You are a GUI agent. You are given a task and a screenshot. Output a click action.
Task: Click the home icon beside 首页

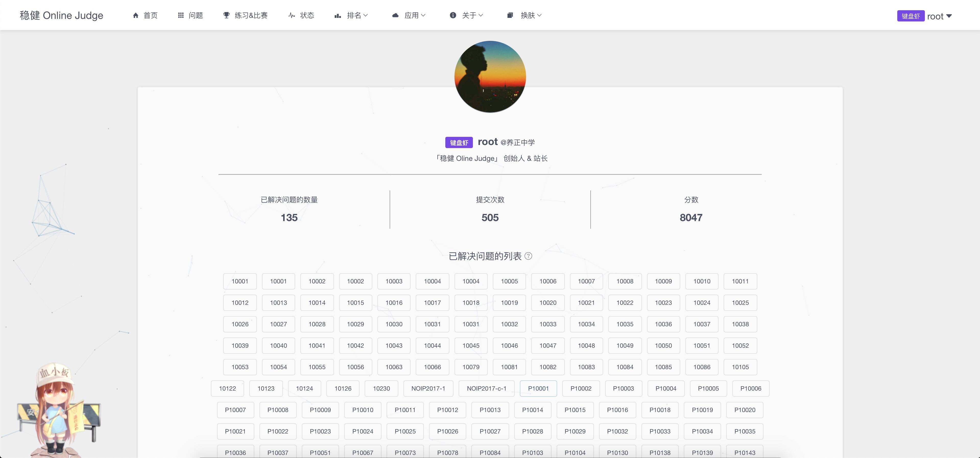[x=135, y=15]
